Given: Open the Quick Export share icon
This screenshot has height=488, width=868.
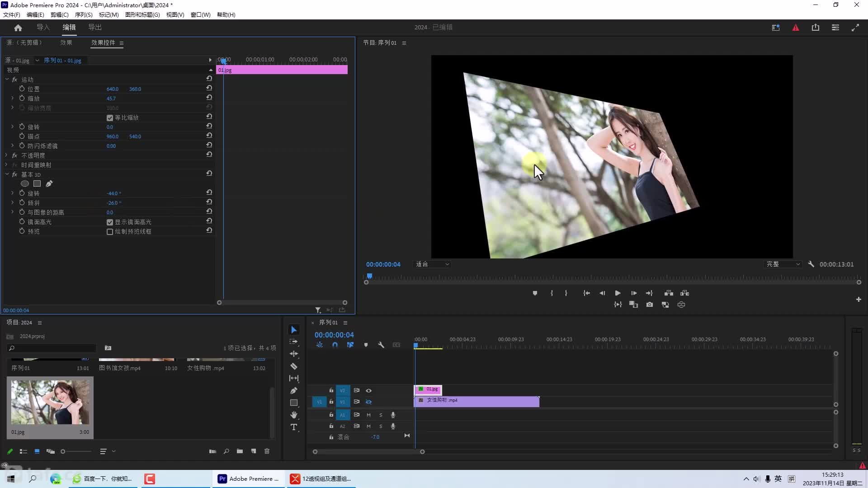Looking at the screenshot, I should tap(816, 28).
